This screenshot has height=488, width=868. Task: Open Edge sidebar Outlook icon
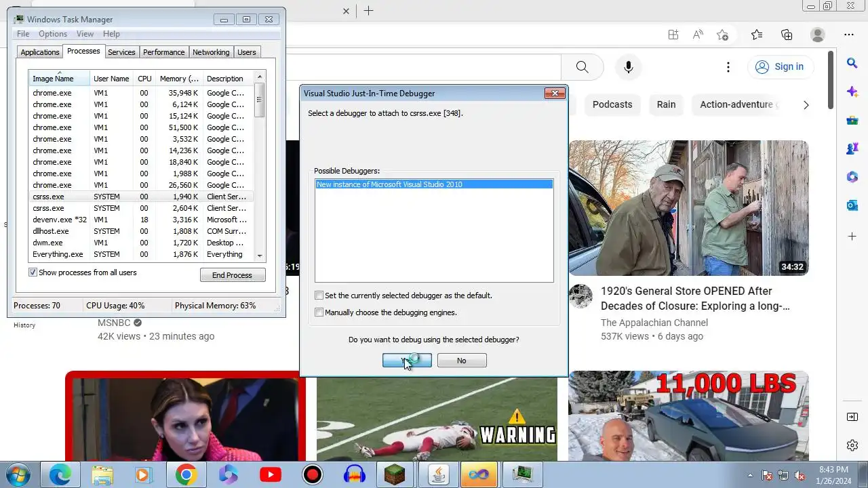pyautogui.click(x=852, y=205)
